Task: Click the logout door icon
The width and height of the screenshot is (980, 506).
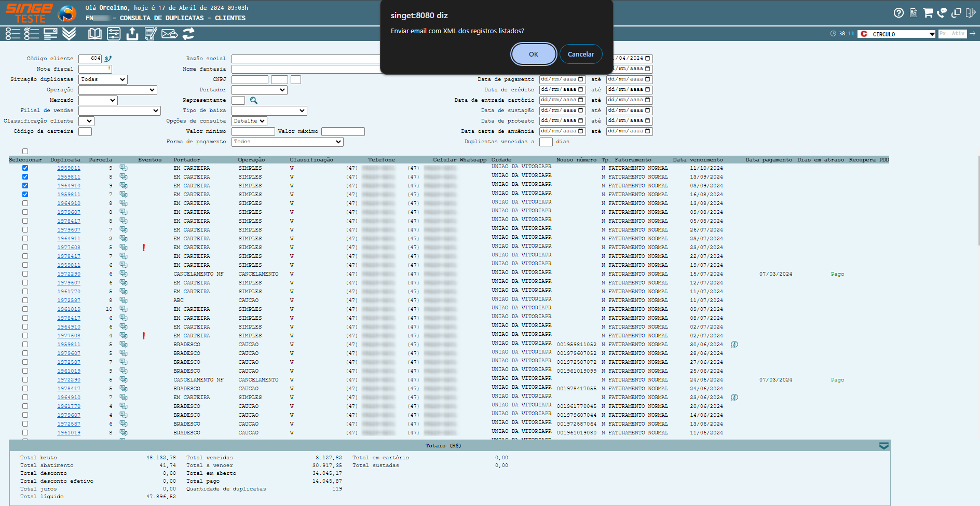Action: pos(970,13)
